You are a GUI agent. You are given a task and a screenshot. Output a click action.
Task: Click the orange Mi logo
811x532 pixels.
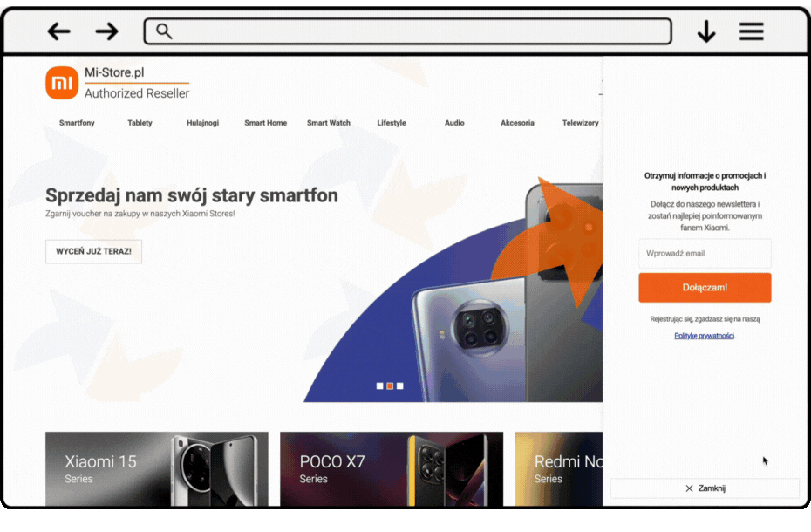click(x=62, y=83)
